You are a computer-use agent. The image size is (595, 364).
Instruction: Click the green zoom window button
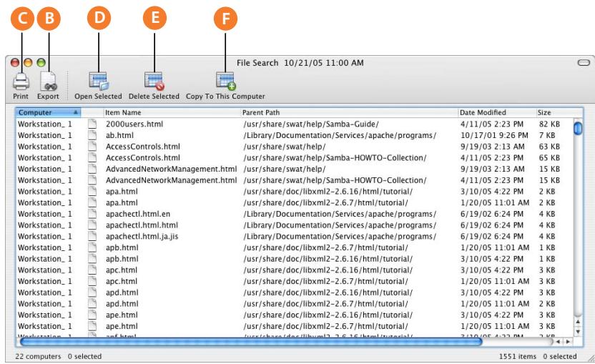[x=41, y=63]
